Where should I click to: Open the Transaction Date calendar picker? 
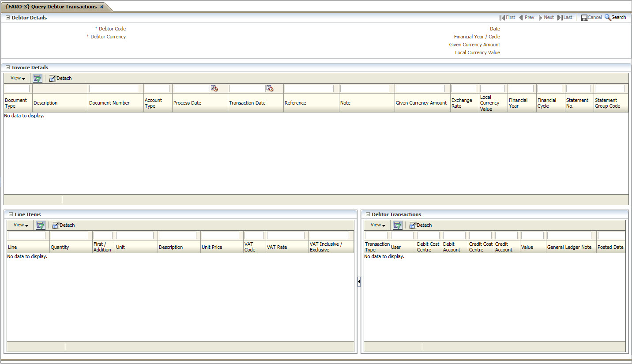point(270,88)
